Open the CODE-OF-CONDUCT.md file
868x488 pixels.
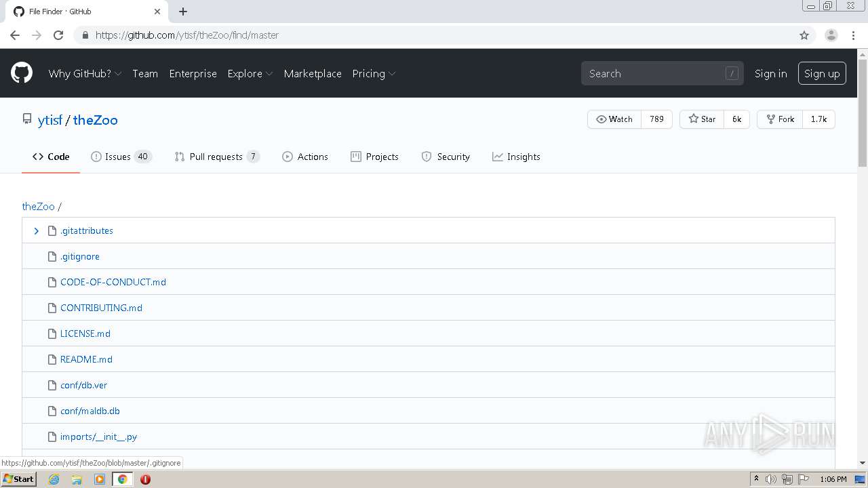click(x=113, y=282)
